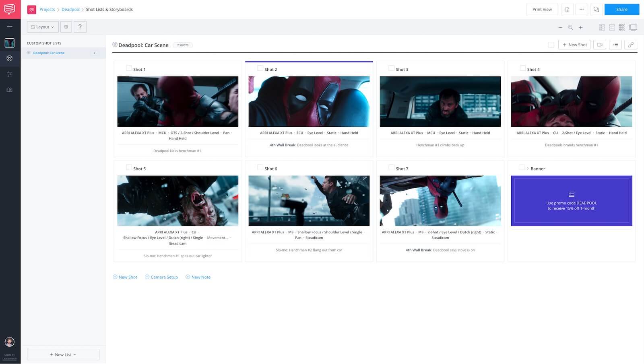Open the Shot 5 thumbnail image
Screen dimensions: 644x364
pos(178,201)
